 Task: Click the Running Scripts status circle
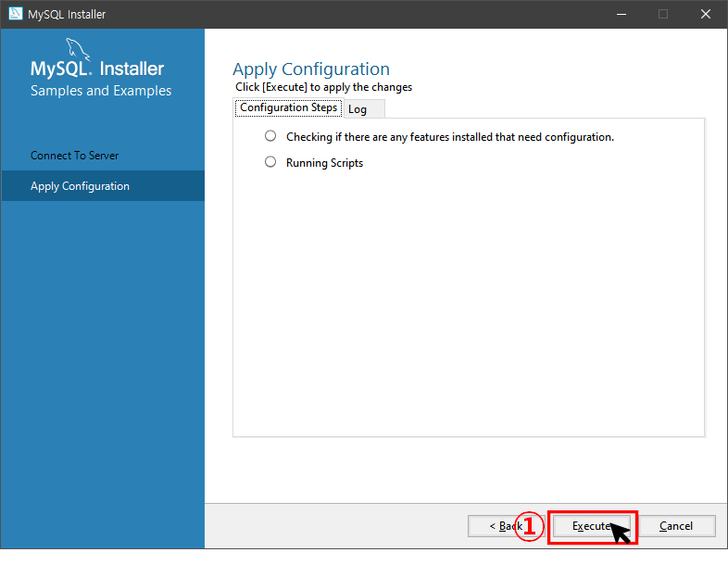pyautogui.click(x=270, y=162)
